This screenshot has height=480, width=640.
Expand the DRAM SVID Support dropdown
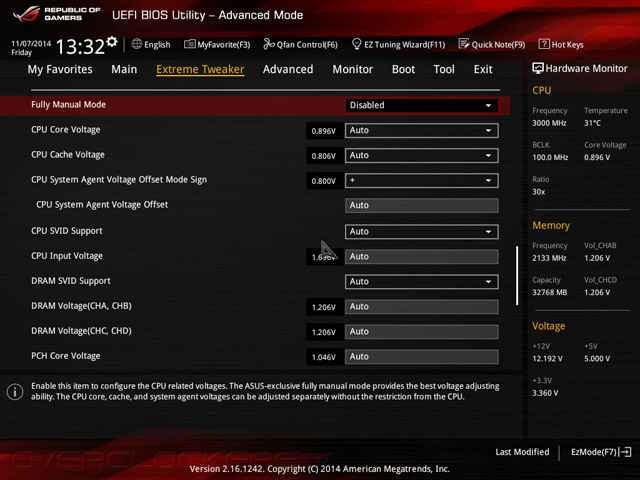422,282
